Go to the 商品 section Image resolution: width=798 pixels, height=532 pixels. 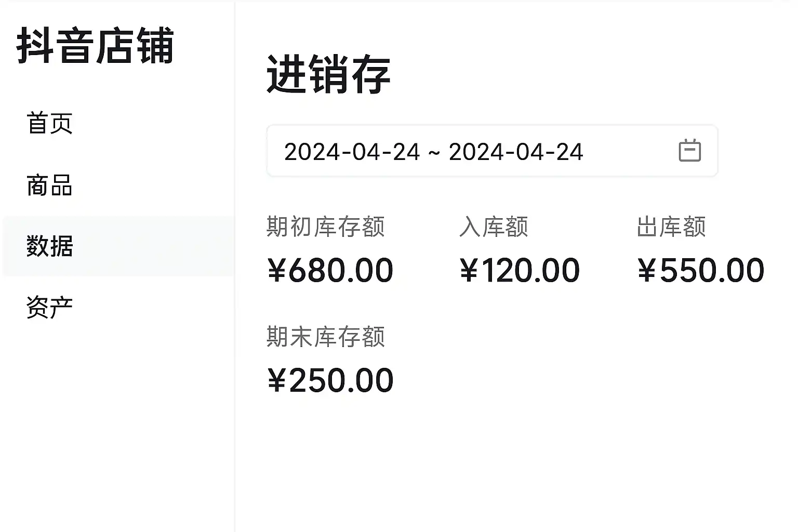coord(50,185)
